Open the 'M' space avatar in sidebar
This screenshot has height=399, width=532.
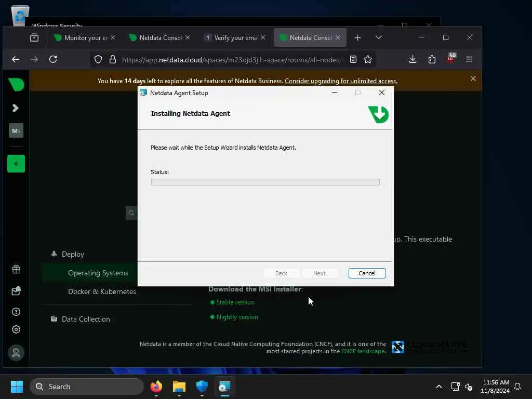[16, 130]
